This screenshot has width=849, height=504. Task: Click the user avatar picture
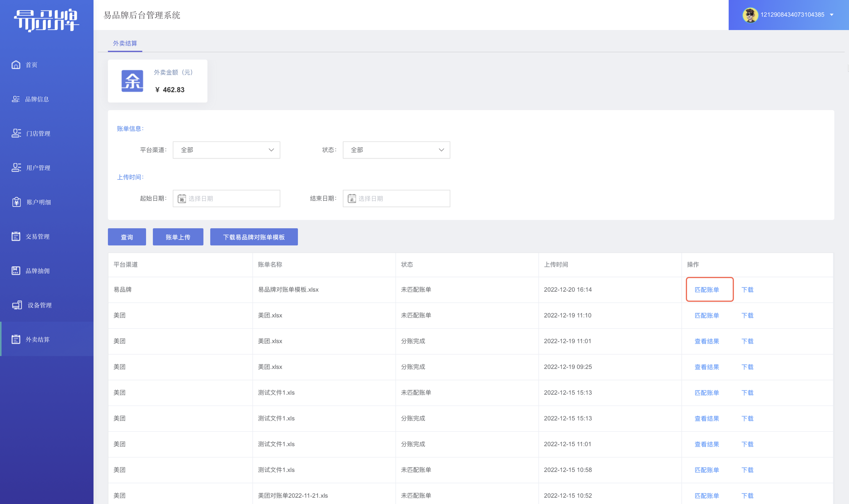tap(749, 15)
